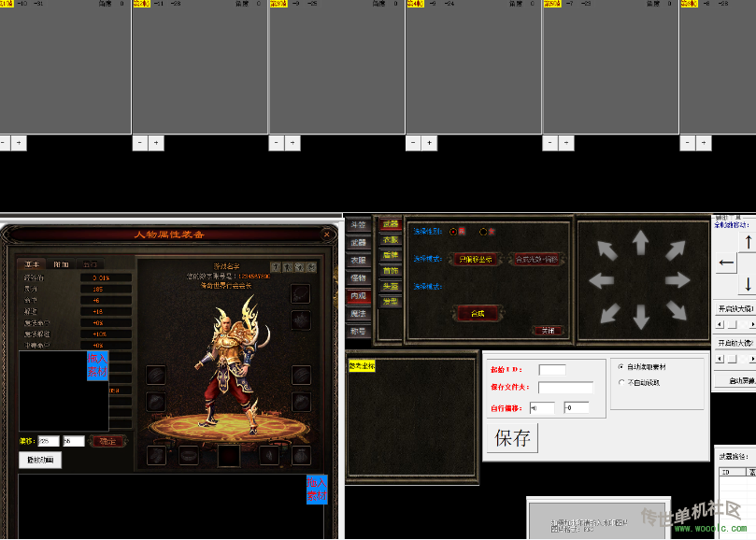This screenshot has width=756, height=540.
Task: Click minus button under third preview frame
Action: 277,143
